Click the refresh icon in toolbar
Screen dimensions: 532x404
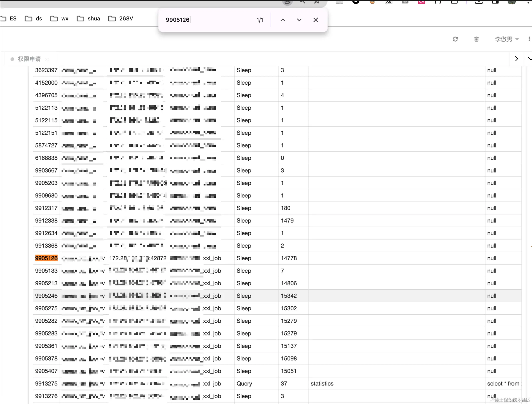(x=455, y=39)
